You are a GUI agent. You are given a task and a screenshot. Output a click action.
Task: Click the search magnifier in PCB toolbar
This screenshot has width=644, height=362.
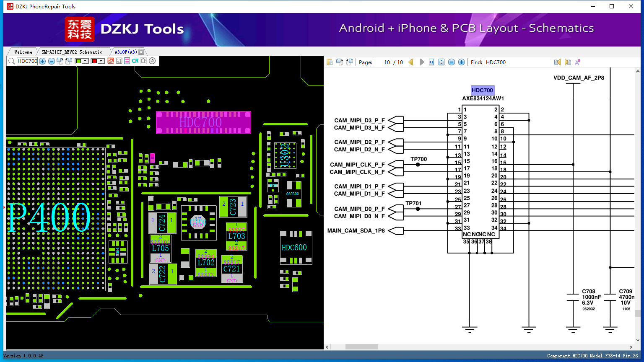tap(12, 61)
